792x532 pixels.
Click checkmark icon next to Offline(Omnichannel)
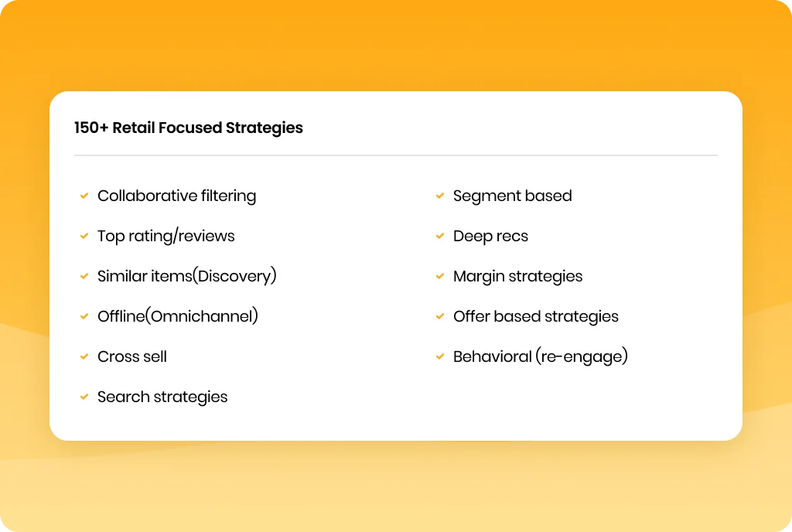tap(84, 316)
